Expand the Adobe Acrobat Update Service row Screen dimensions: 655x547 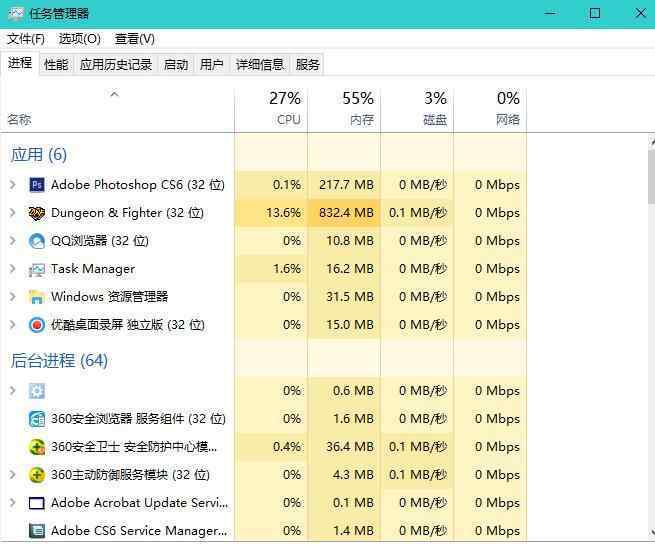[x=13, y=503]
